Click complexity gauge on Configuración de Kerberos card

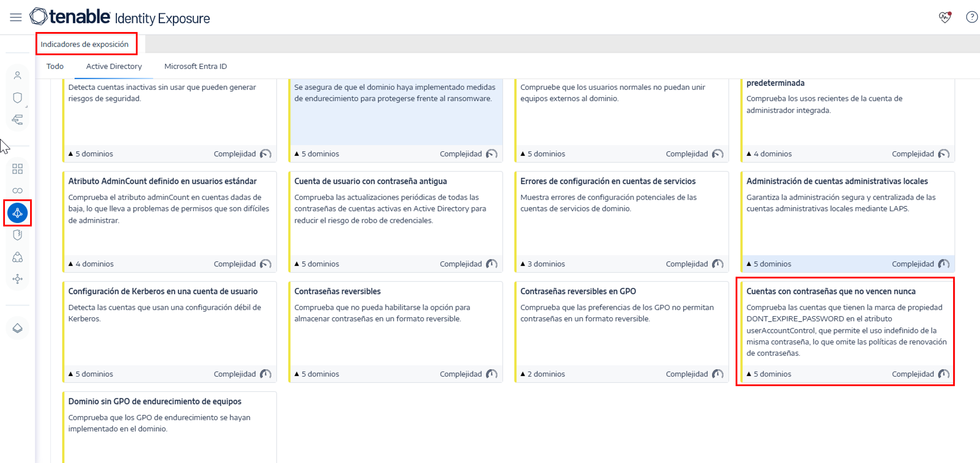click(x=266, y=374)
